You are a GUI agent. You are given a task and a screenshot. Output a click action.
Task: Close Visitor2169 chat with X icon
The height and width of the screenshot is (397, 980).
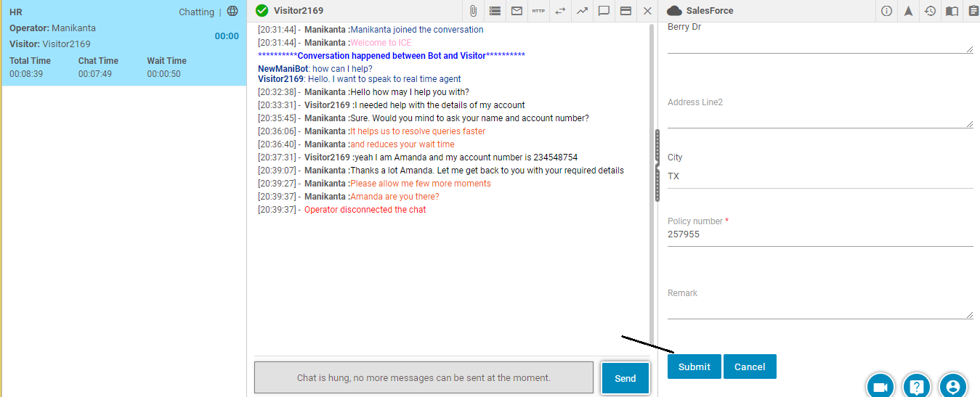(x=647, y=11)
